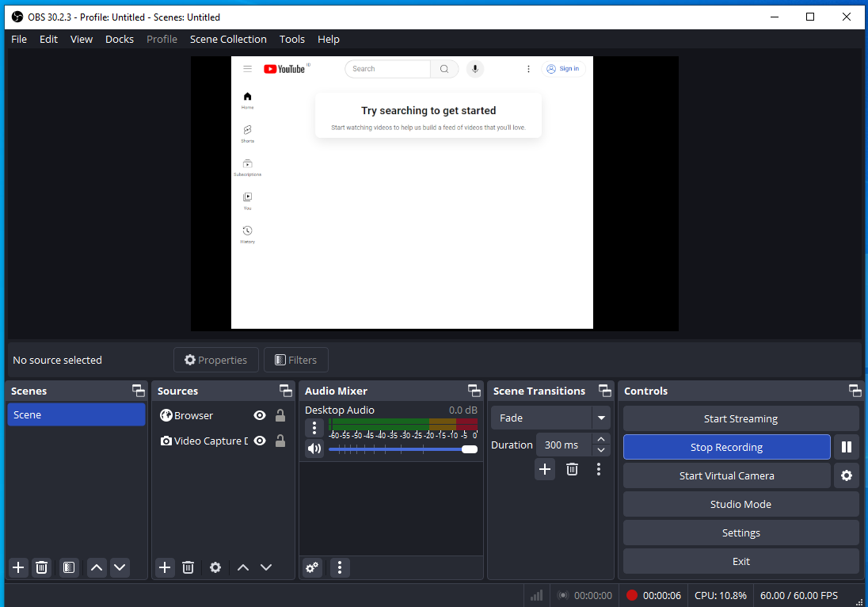Open the Docks menu
868x607 pixels.
click(x=120, y=40)
